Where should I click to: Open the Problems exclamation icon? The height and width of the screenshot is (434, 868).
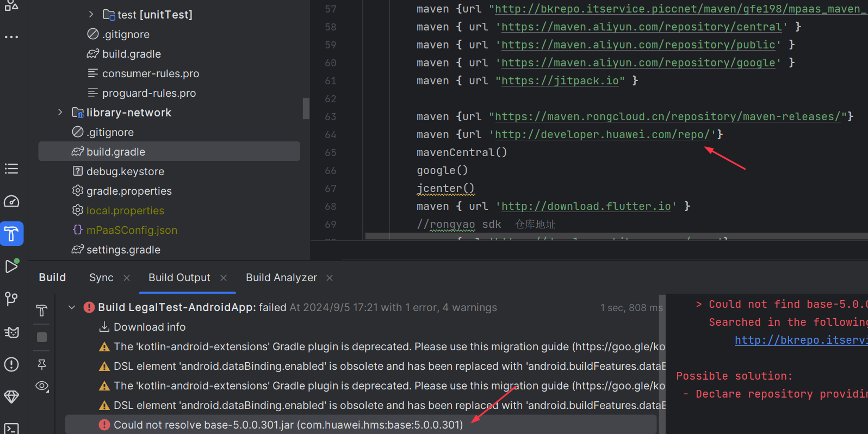pyautogui.click(x=11, y=364)
